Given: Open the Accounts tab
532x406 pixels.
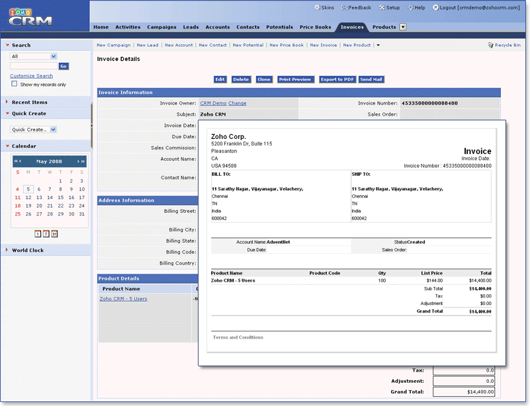Looking at the screenshot, I should pos(217,27).
